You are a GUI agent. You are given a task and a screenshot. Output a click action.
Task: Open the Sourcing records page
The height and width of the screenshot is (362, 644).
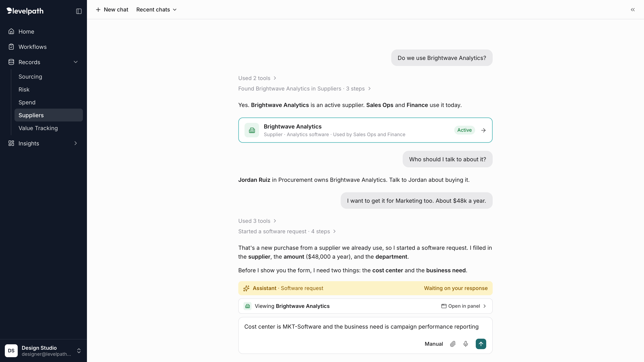click(49, 77)
